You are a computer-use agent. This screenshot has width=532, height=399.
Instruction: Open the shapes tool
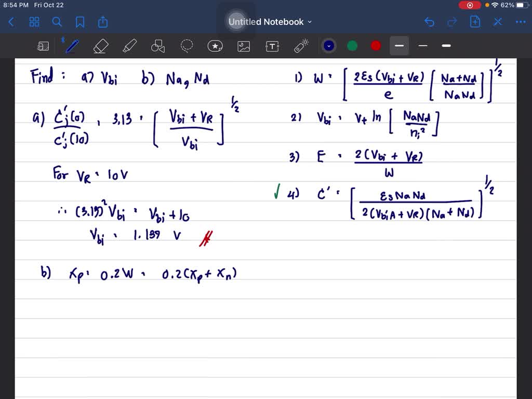coord(157,46)
